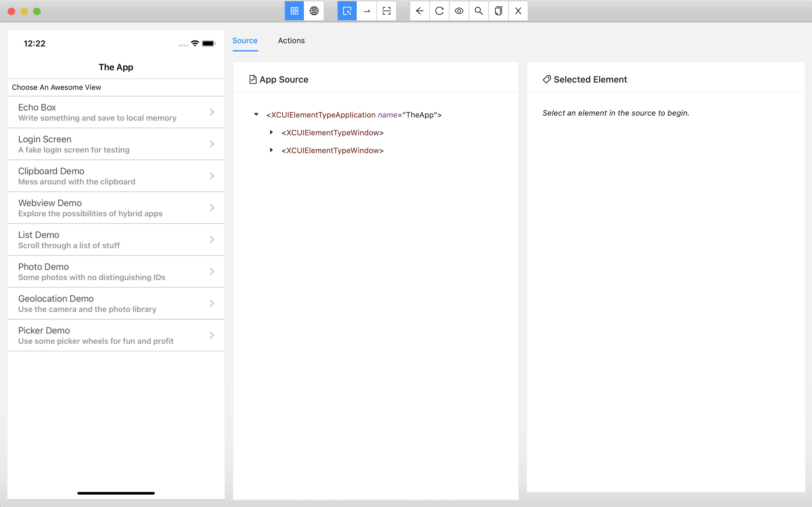
Task: Tap the Picker Demo list item
Action: [x=116, y=335]
